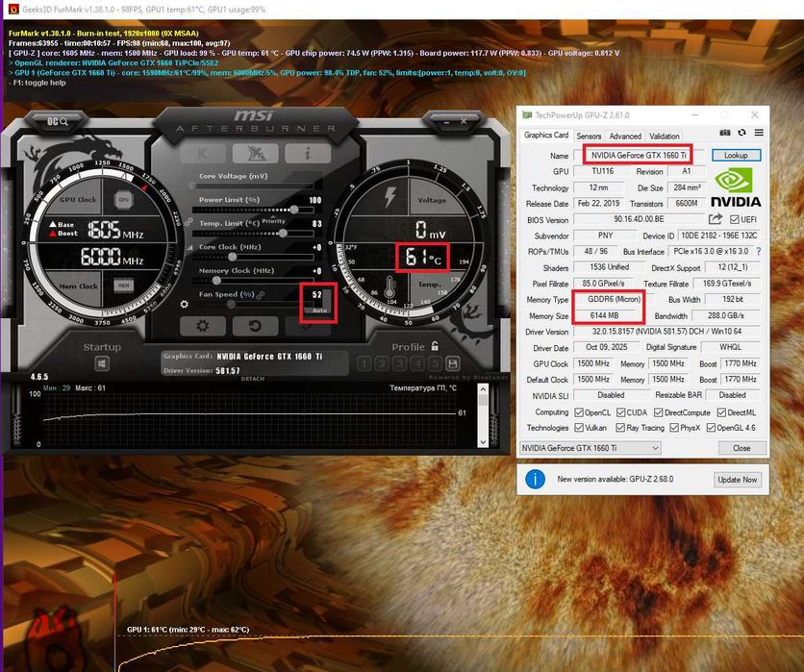
Task: Click the BIOS Version field 90.16.4D.00.BE
Action: pyautogui.click(x=639, y=219)
